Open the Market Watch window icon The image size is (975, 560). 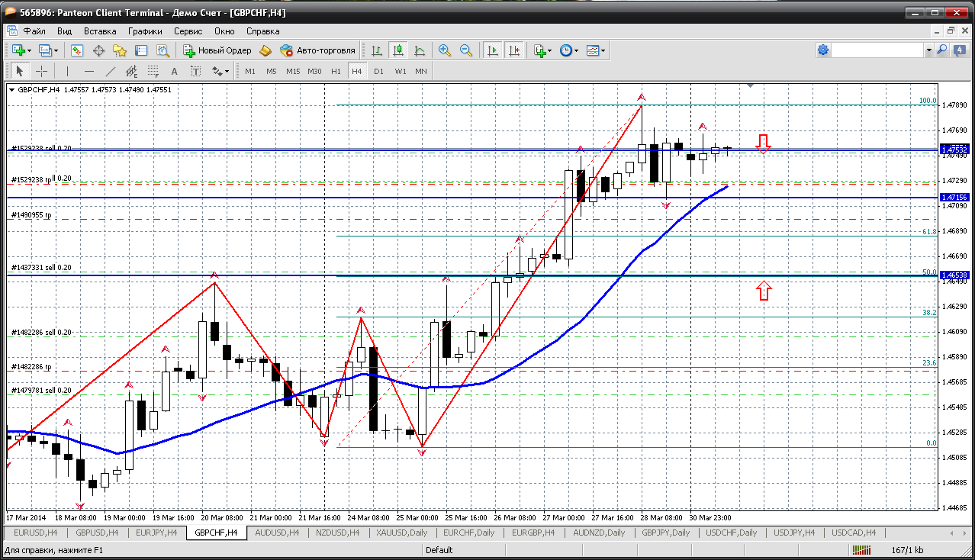pyautogui.click(x=77, y=50)
